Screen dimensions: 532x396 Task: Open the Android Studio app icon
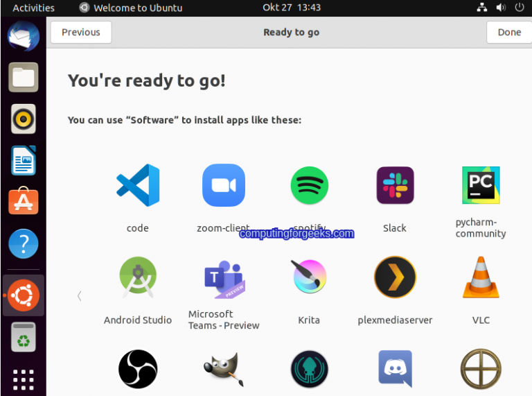coord(138,277)
